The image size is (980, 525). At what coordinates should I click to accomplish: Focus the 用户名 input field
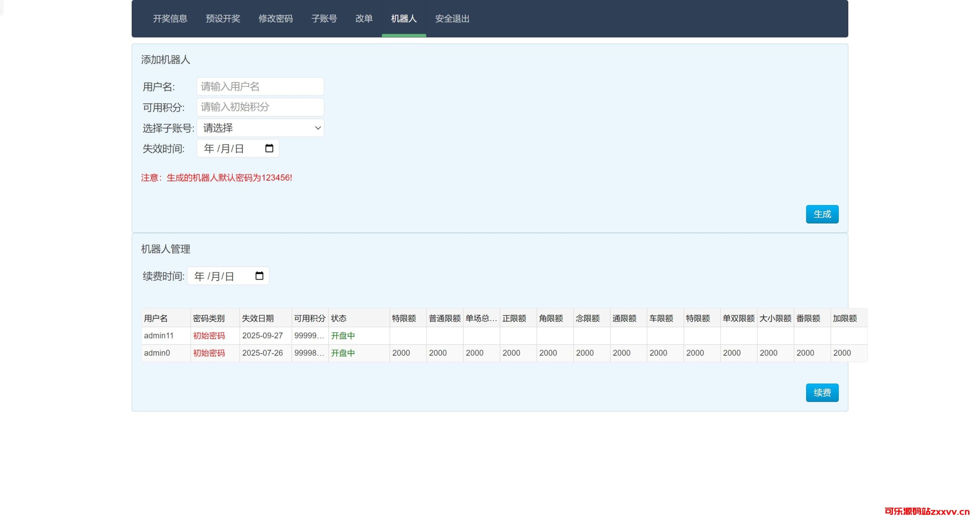260,86
